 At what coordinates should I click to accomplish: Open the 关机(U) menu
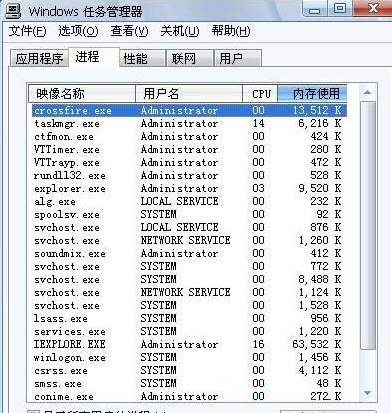[180, 31]
